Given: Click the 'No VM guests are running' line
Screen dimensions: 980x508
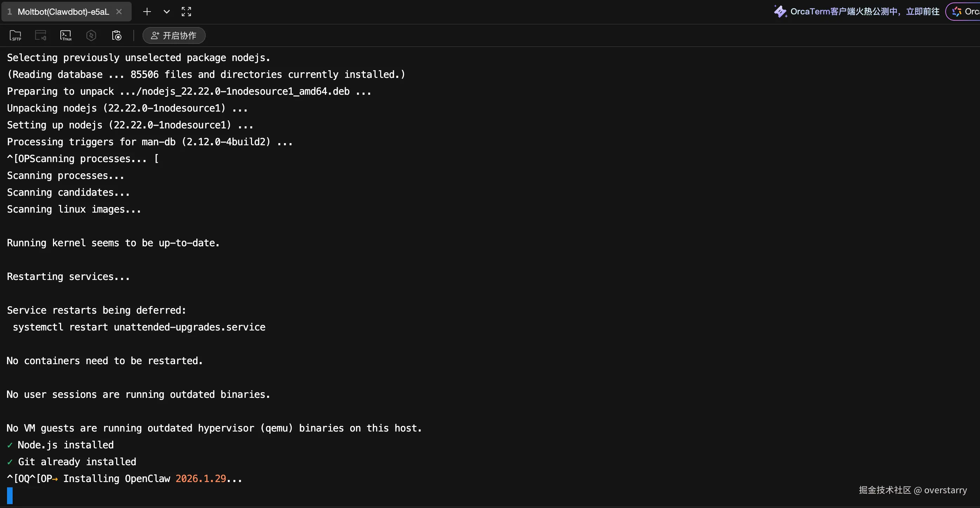Looking at the screenshot, I should coord(214,428).
